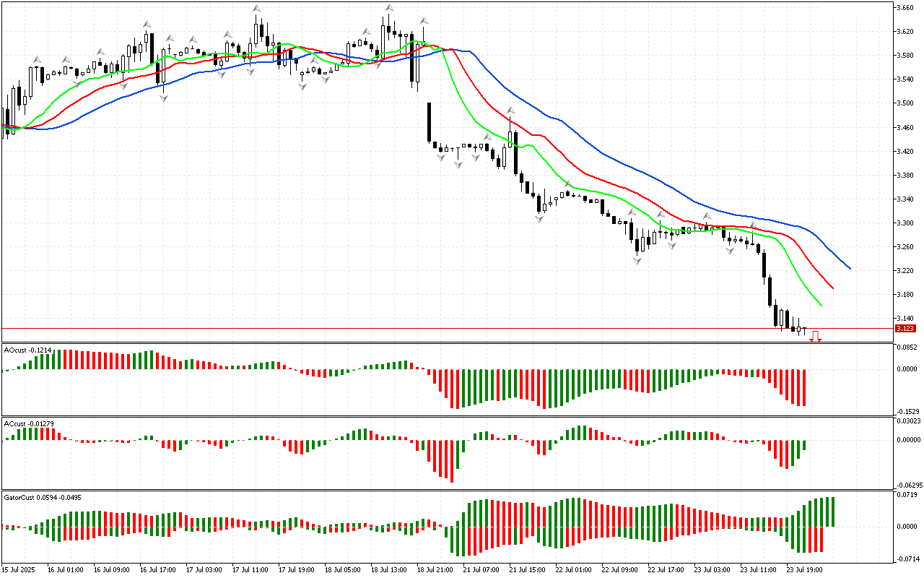Select the green Alligator lips line's right end
Screen dimensions: 924x578
821,305
